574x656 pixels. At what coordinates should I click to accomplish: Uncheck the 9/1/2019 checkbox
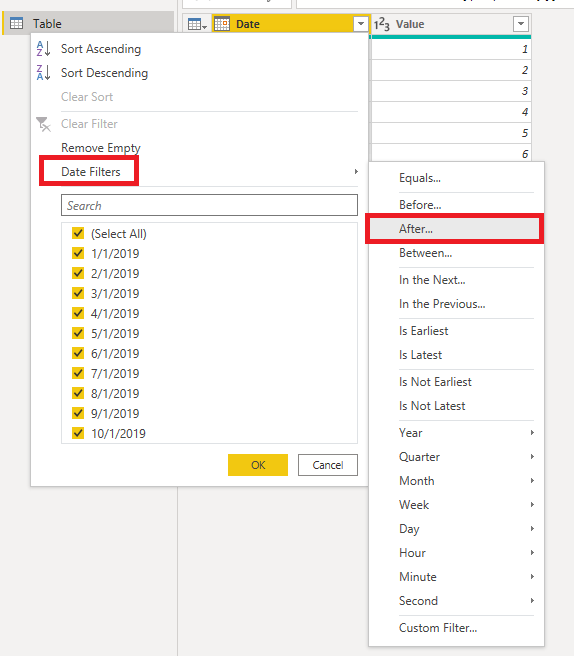(x=78, y=413)
